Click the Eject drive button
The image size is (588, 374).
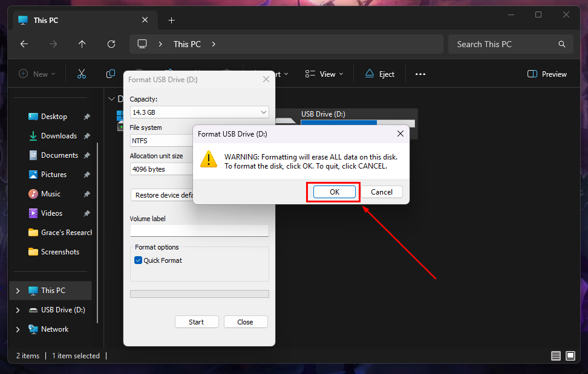(380, 74)
